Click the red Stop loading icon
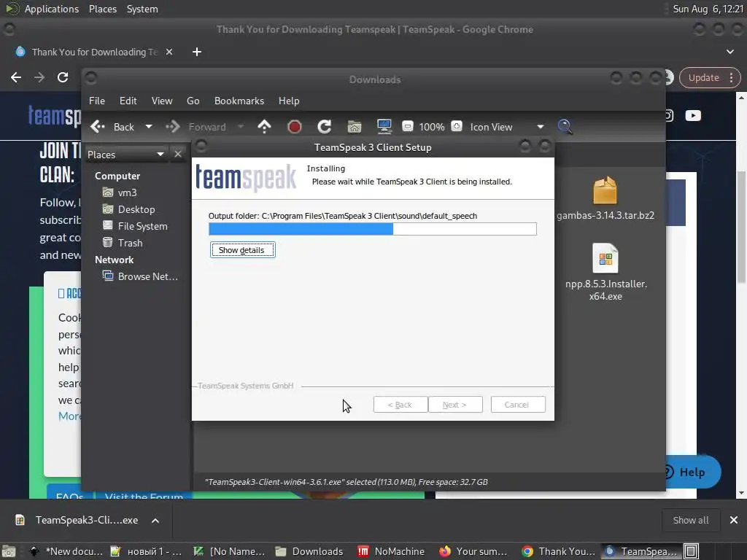This screenshot has height=560, width=747. (x=295, y=127)
